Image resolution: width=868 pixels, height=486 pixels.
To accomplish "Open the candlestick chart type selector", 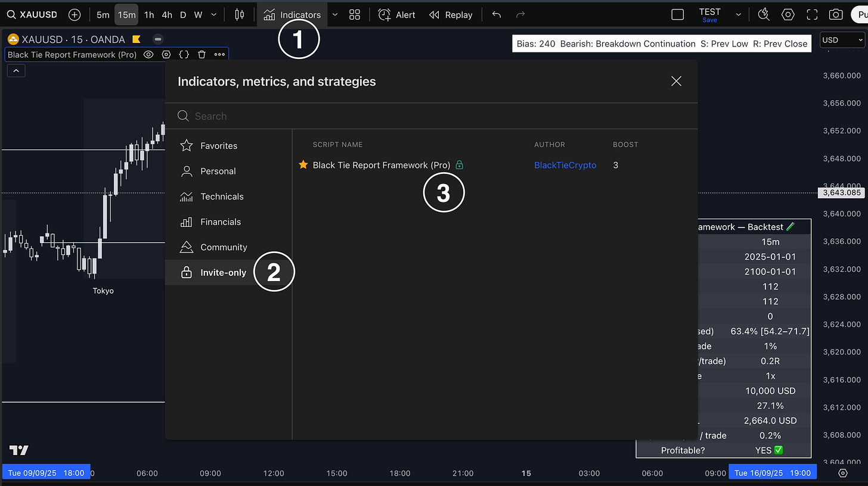I will click(240, 15).
